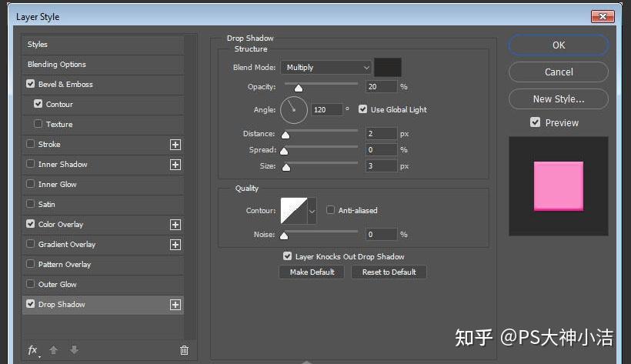Enable the Inner Glow checkbox

tap(30, 184)
